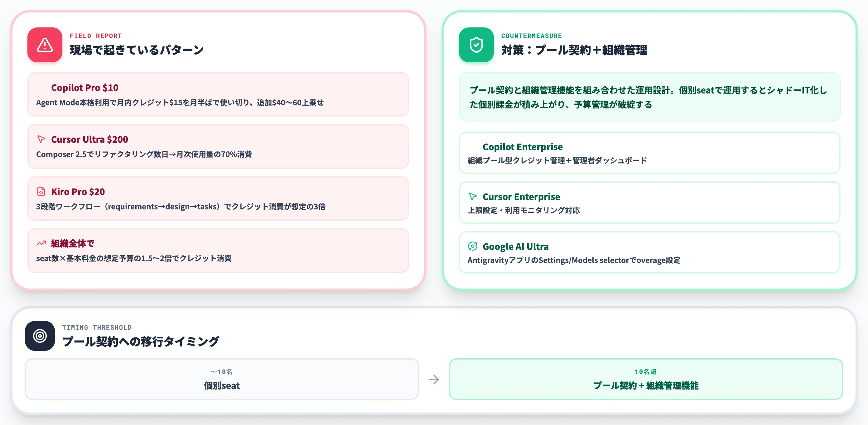Click the COUNTERMEASURE label
Image resolution: width=868 pixels, height=425 pixels.
pos(531,36)
